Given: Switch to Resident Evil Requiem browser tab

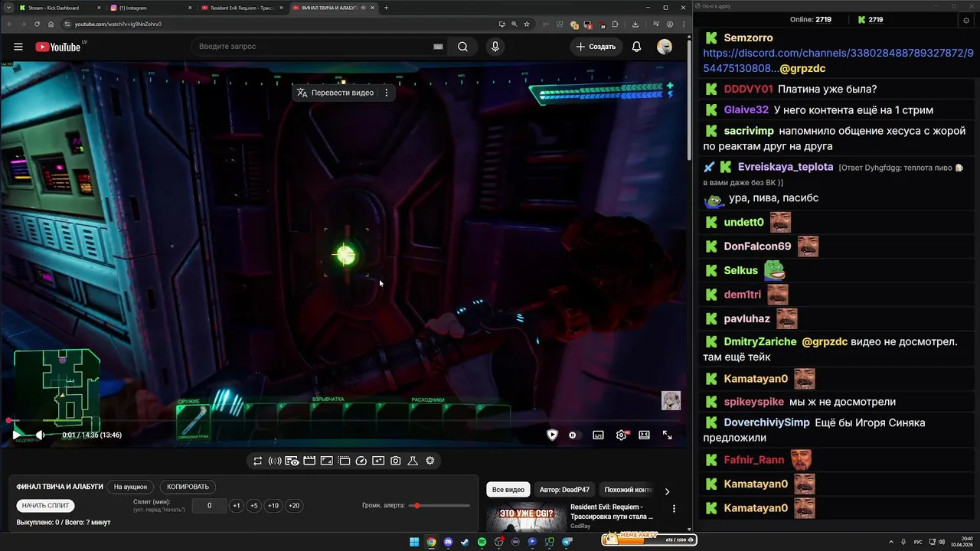Looking at the screenshot, I should pyautogui.click(x=241, y=8).
